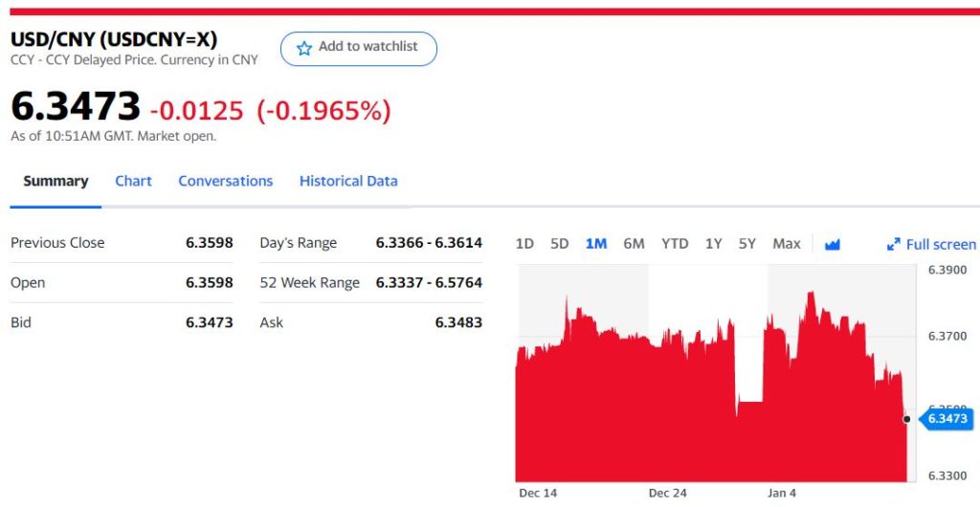980x507 pixels.
Task: Open the Full screen chart link
Action: [x=940, y=244]
